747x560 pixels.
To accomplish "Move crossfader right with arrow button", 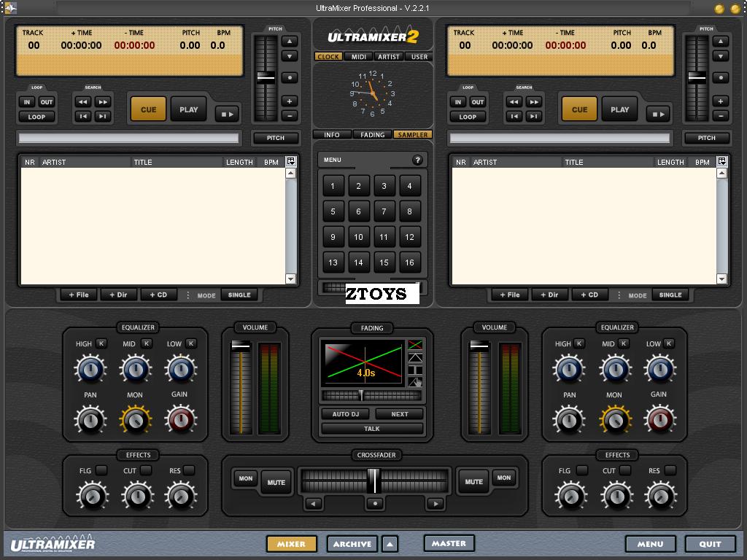I will tap(436, 503).
